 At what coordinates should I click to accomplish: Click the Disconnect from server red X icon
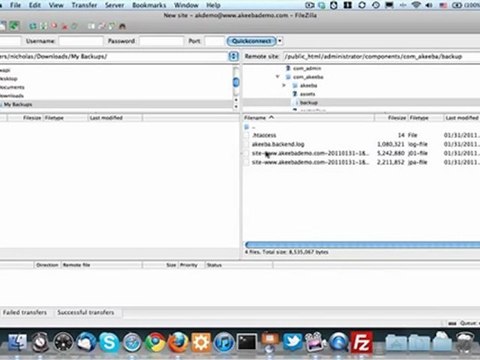pyautogui.click(x=65, y=26)
